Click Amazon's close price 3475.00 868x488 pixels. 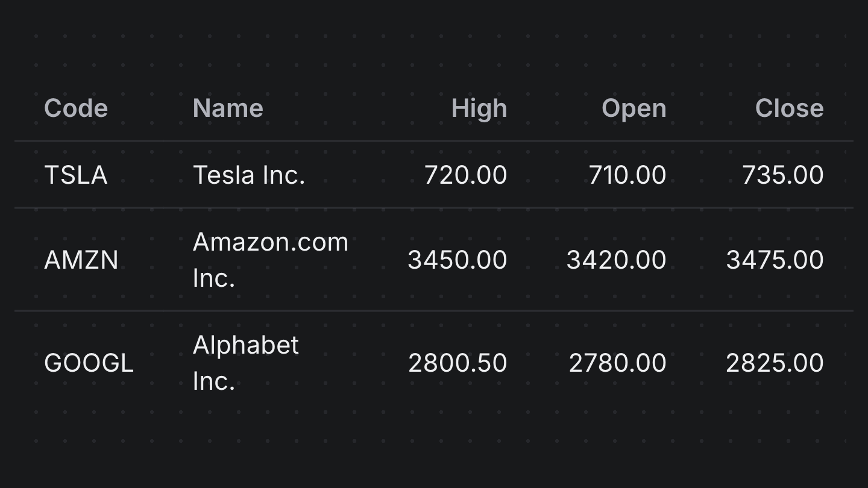pos(775,260)
